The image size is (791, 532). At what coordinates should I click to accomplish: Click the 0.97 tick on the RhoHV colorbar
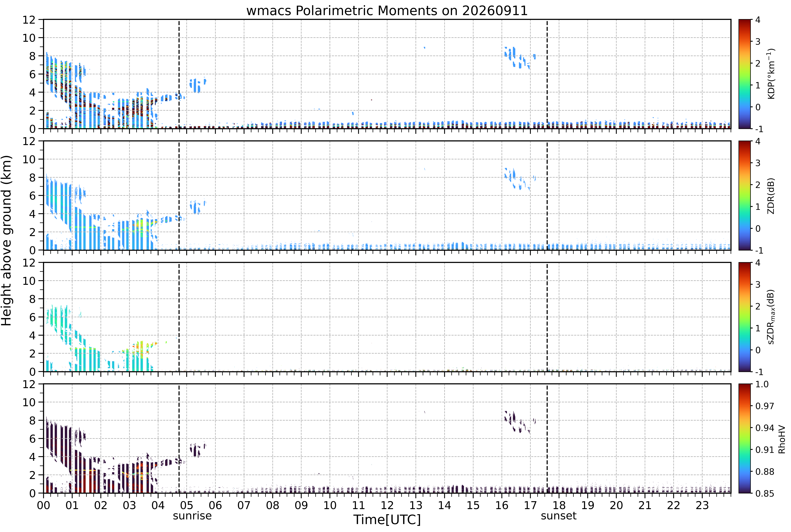(765, 406)
